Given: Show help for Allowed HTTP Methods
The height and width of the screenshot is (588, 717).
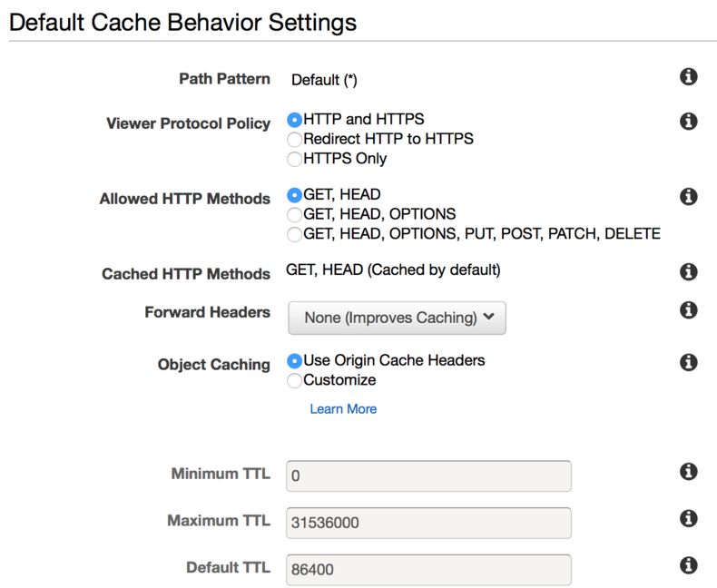Looking at the screenshot, I should click(688, 196).
